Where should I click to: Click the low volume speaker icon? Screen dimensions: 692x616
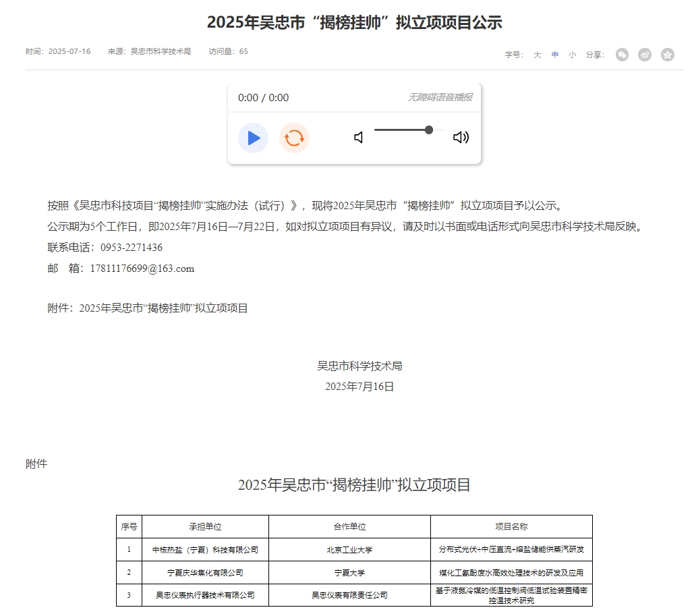coord(359,138)
